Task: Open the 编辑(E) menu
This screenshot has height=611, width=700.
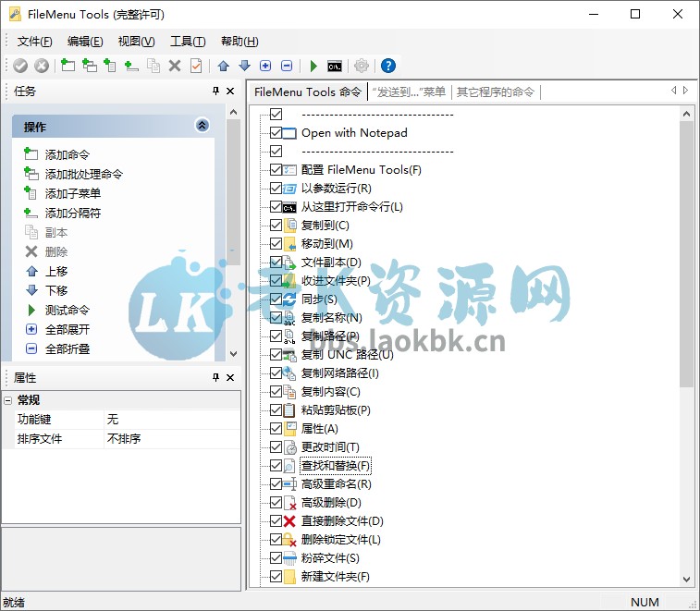Action: coord(85,42)
